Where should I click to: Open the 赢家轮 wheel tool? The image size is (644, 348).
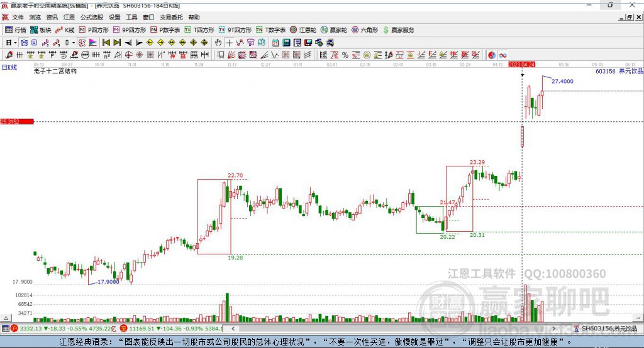pyautogui.click(x=334, y=30)
